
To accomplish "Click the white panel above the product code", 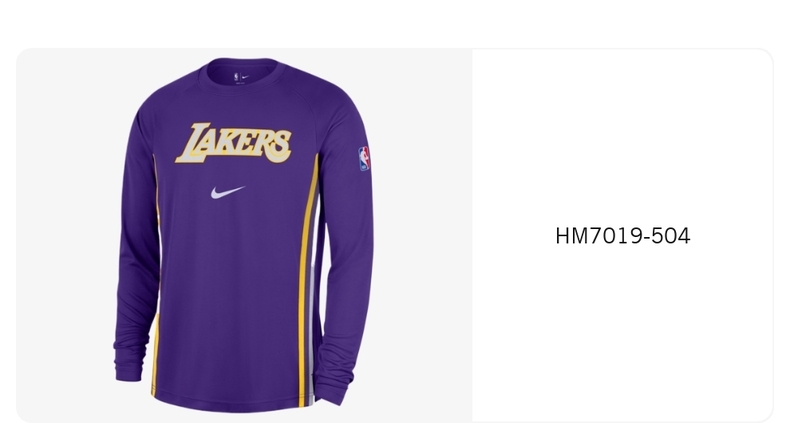I will coord(623,136).
